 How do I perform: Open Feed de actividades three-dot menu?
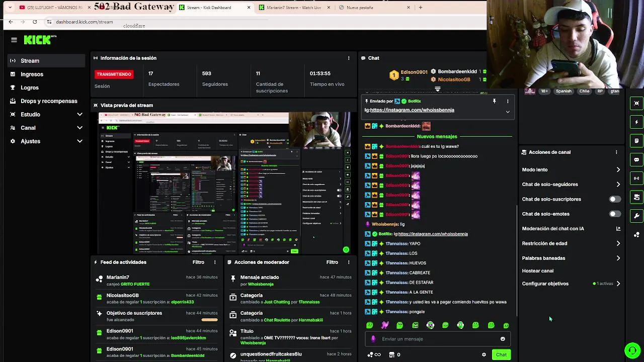coord(215,262)
